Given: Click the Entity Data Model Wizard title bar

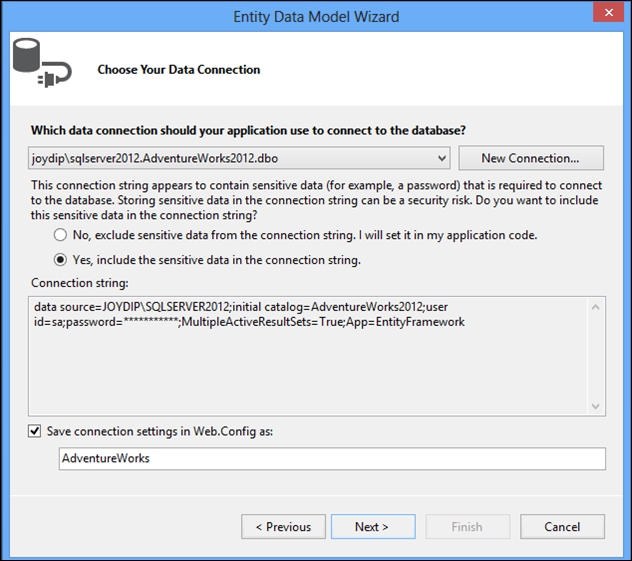Looking at the screenshot, I should (x=316, y=17).
